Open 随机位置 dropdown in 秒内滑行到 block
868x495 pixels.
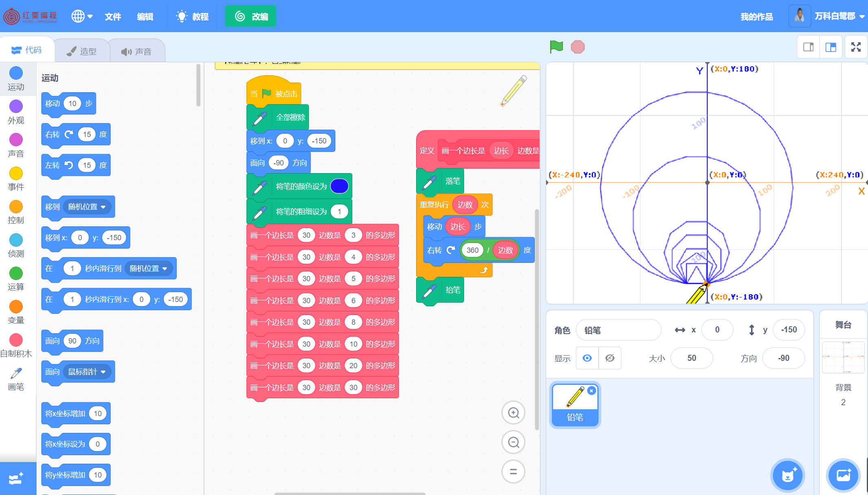148,269
